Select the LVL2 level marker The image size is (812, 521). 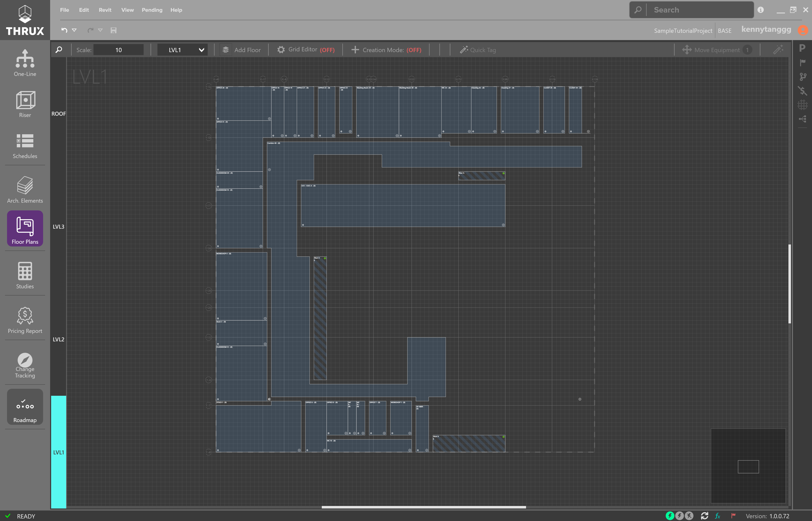pos(59,339)
